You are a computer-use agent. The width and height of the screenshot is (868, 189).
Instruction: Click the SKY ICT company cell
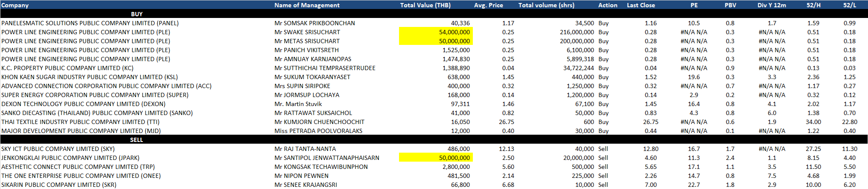pos(58,149)
